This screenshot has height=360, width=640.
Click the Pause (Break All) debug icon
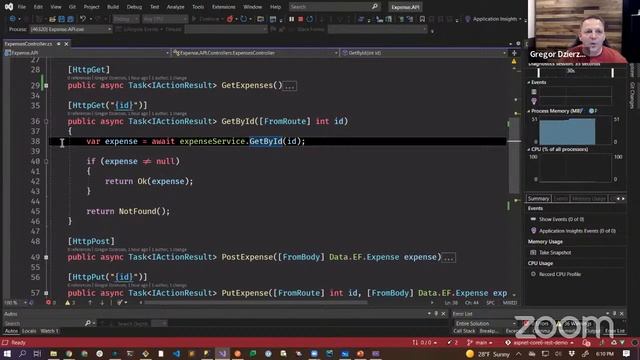291,19
